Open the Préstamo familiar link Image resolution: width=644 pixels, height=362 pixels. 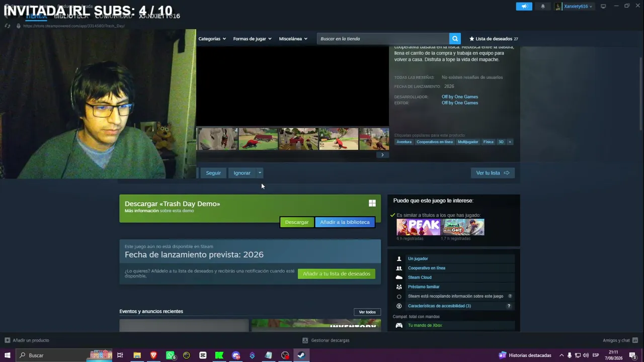pyautogui.click(x=424, y=287)
